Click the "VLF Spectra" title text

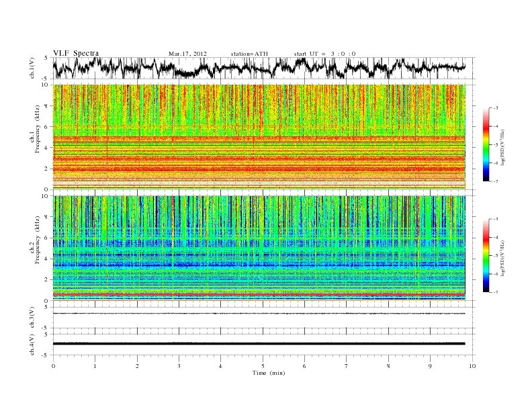pos(76,53)
